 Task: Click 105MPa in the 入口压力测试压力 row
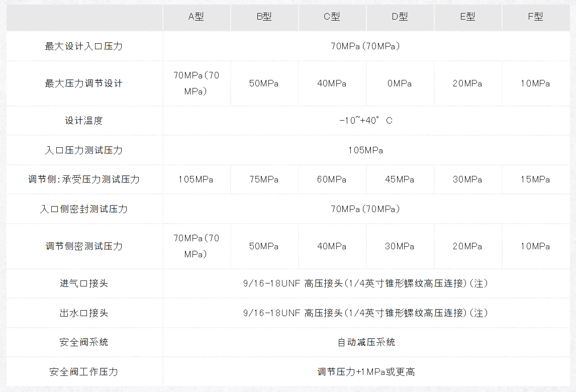tap(365, 150)
